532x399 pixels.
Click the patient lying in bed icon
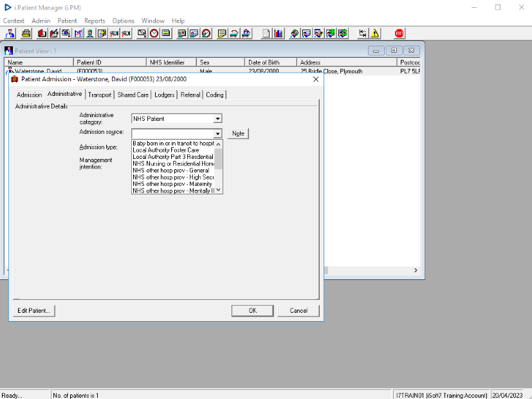point(246,33)
